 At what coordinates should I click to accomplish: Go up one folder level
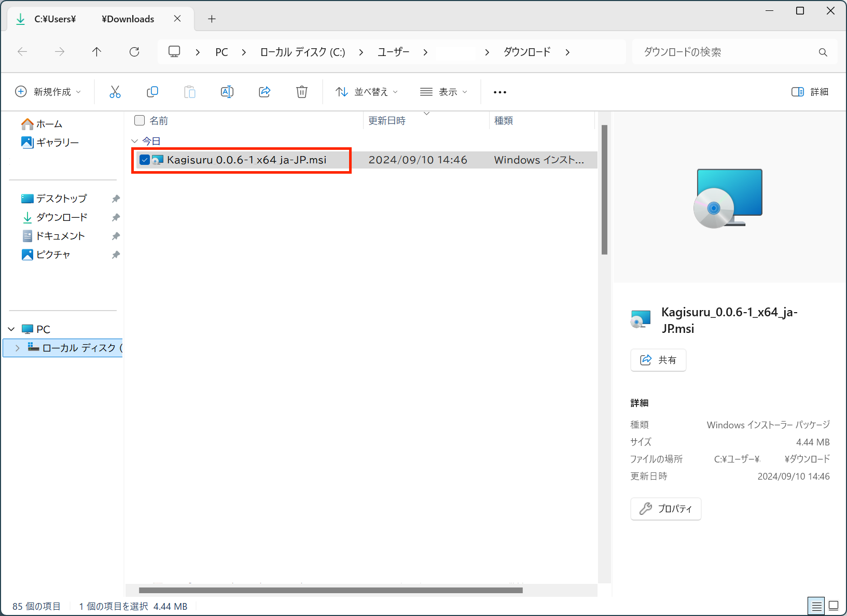click(x=96, y=52)
